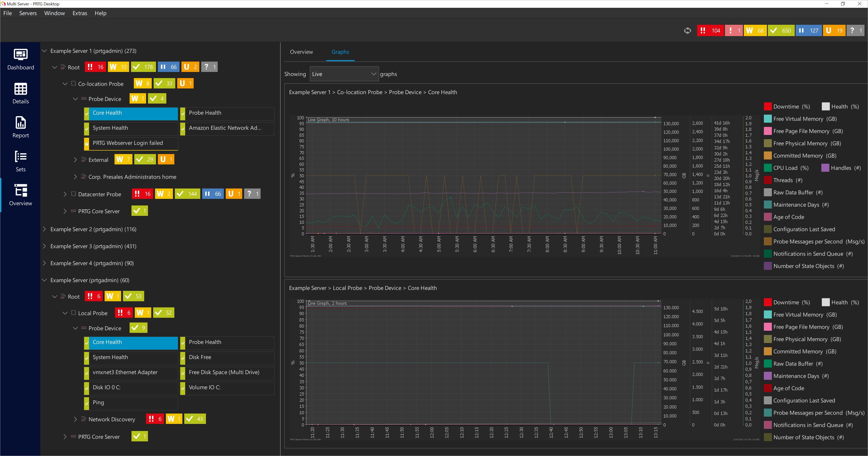Click the unusual badge on Datacenter Probe
The image size is (868, 456).
(x=233, y=194)
